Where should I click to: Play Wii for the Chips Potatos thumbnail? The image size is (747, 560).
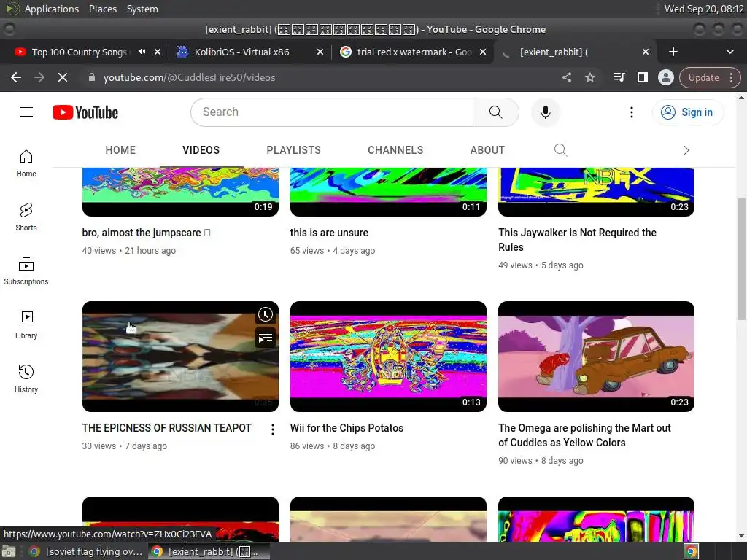click(388, 356)
